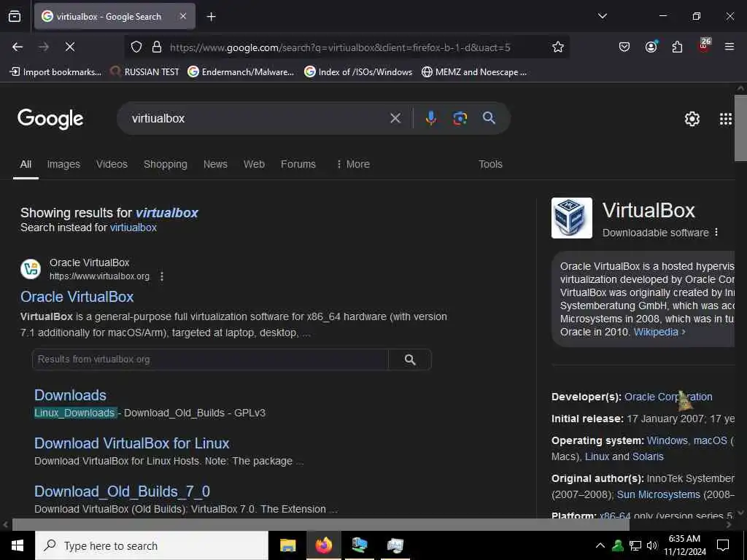Open the Endermanch/Malware bookmark
Screen dimensions: 747x560
tap(241, 72)
